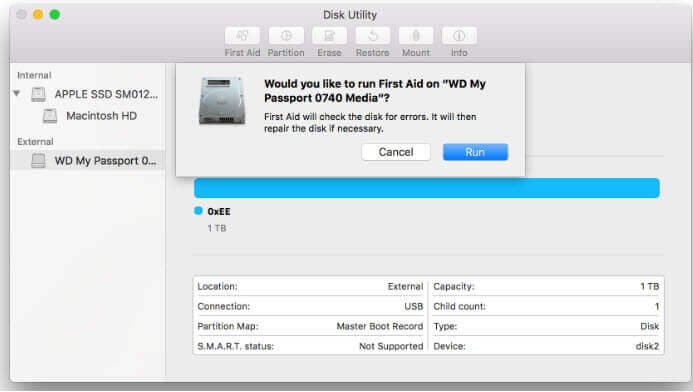The width and height of the screenshot is (693, 392).
Task: Click the Type Disk value
Action: [650, 326]
